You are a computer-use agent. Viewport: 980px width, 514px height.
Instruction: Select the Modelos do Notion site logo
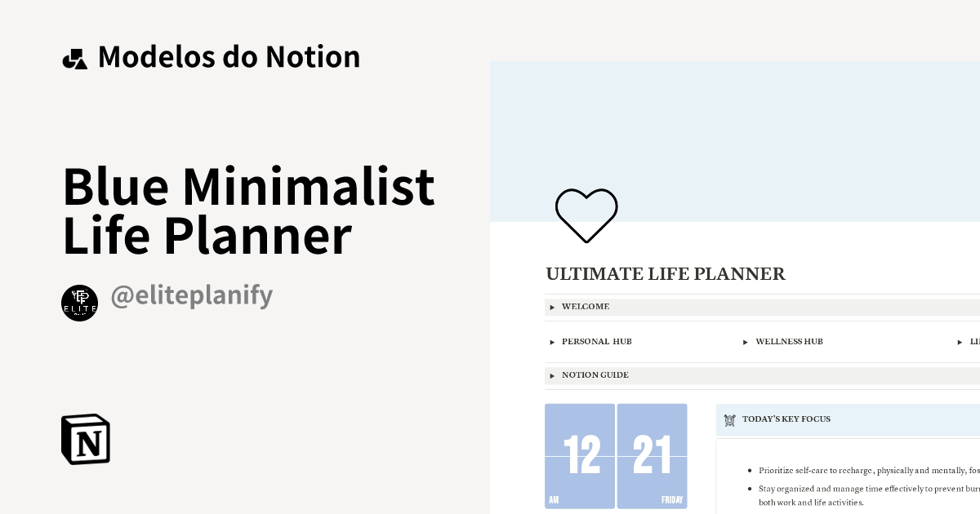[x=76, y=56]
